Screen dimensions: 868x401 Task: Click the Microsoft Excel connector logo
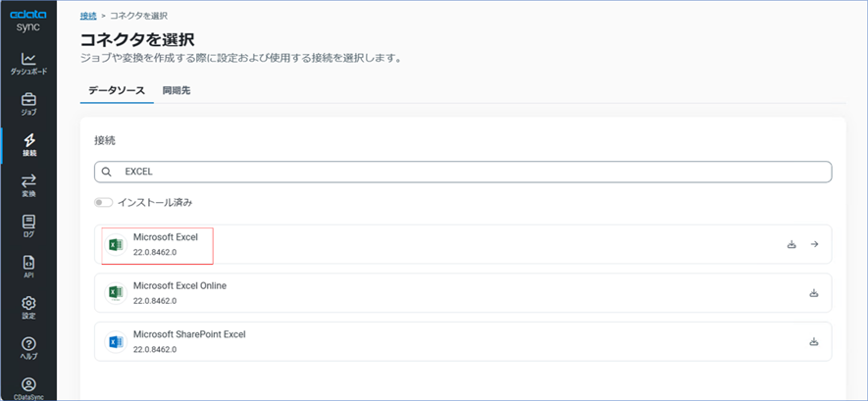pyautogui.click(x=116, y=244)
